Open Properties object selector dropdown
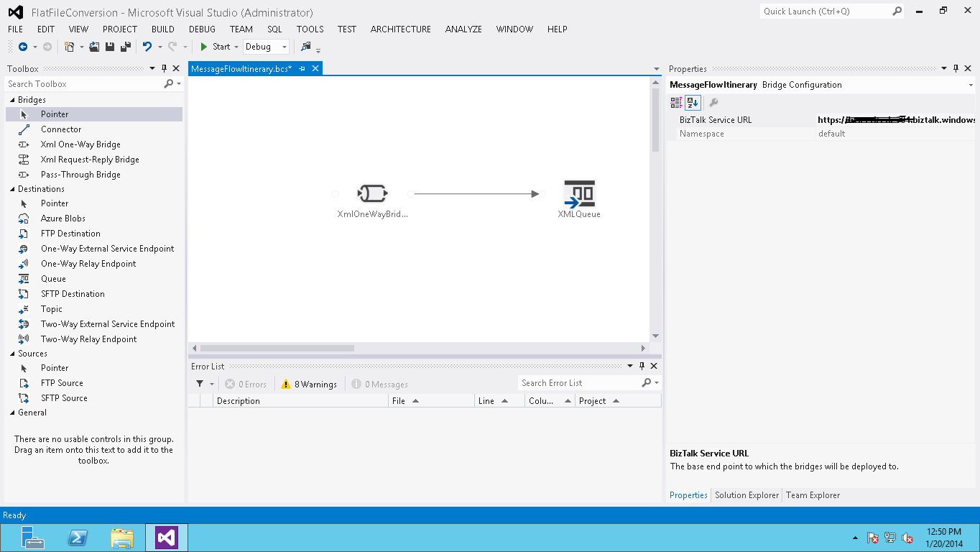 (971, 85)
